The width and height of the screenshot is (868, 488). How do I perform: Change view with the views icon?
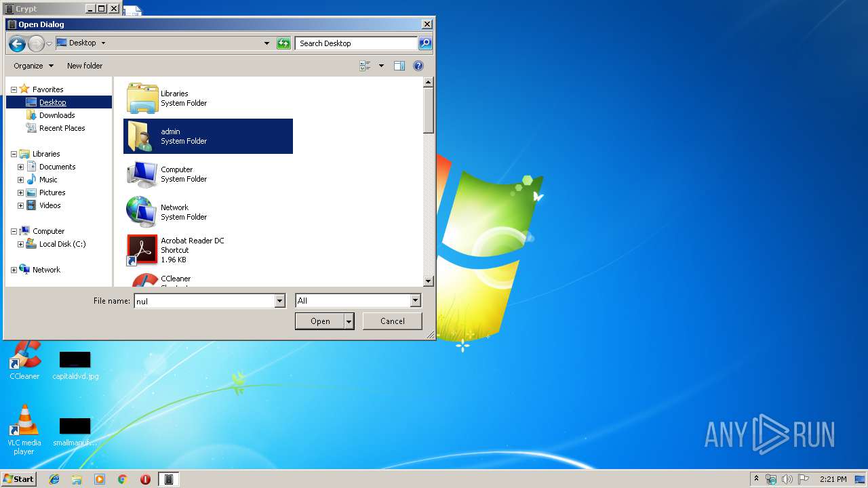(x=366, y=66)
